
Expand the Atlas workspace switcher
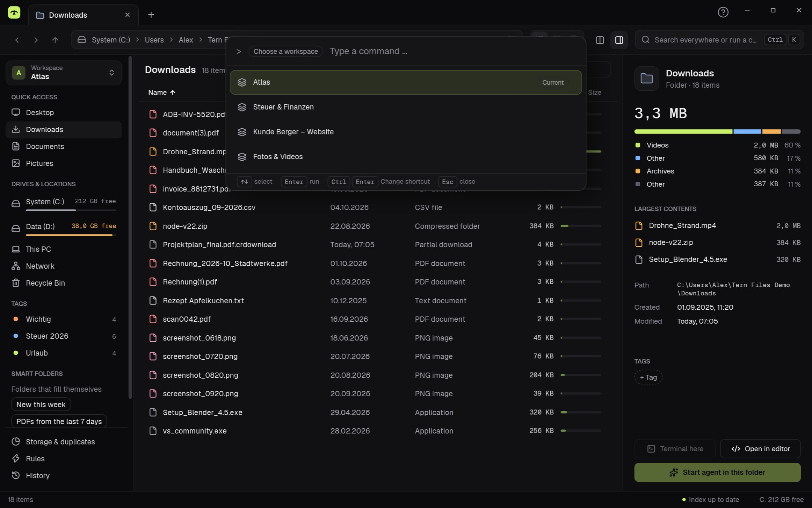tap(64, 72)
